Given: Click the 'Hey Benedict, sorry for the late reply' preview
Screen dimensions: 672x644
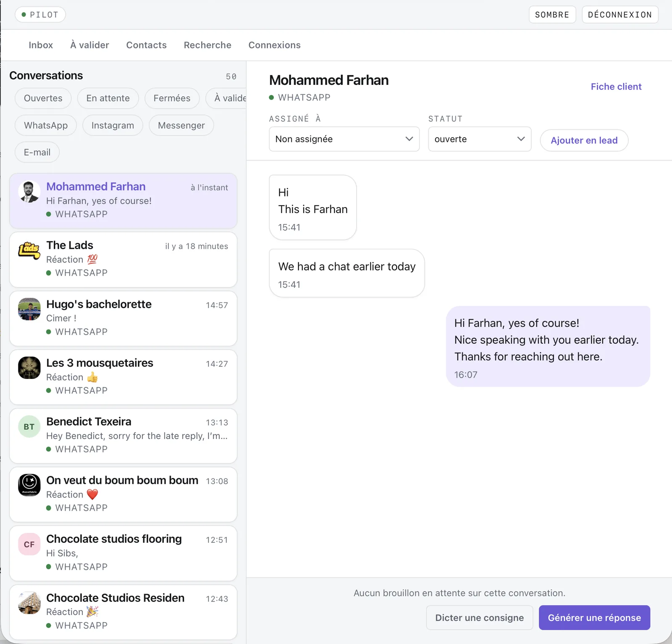Looking at the screenshot, I should (x=137, y=436).
